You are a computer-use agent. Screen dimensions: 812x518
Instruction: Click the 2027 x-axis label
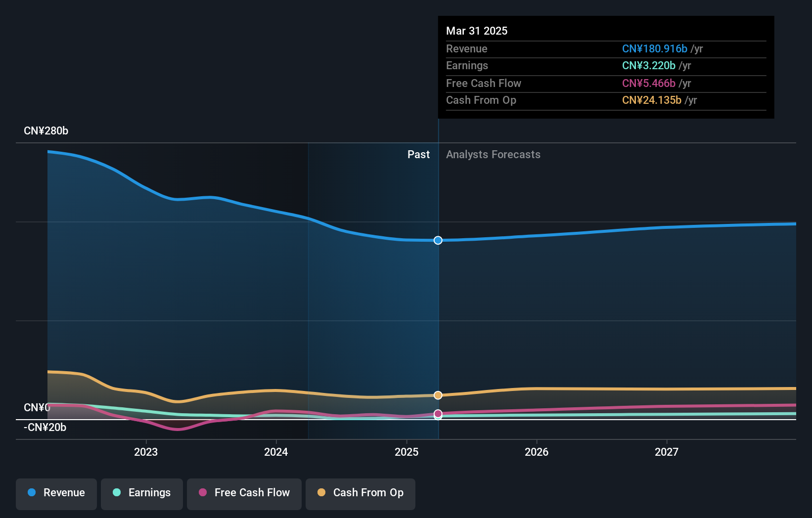(x=667, y=452)
